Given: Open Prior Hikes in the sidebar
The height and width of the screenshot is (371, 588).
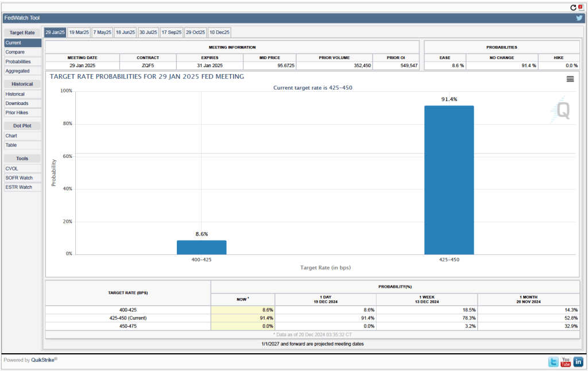Looking at the screenshot, I should tap(18, 113).
